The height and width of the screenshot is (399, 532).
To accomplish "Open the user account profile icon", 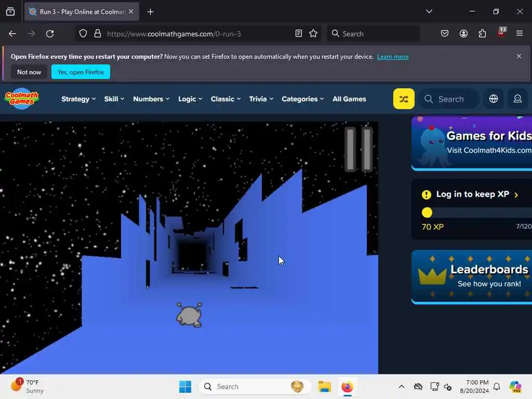I will [x=517, y=99].
